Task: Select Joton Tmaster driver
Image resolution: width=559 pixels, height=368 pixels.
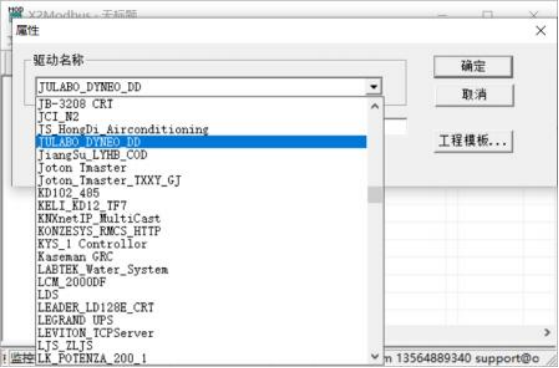Action: pyautogui.click(x=201, y=168)
